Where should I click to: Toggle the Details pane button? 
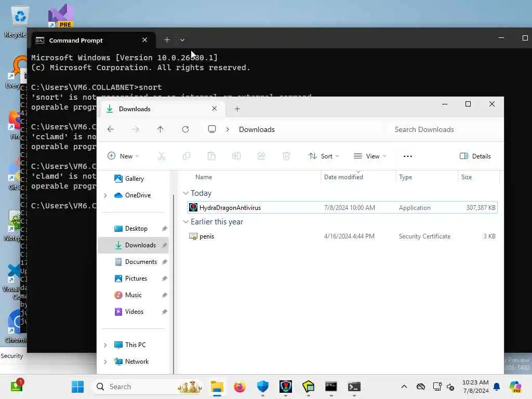pyautogui.click(x=475, y=156)
